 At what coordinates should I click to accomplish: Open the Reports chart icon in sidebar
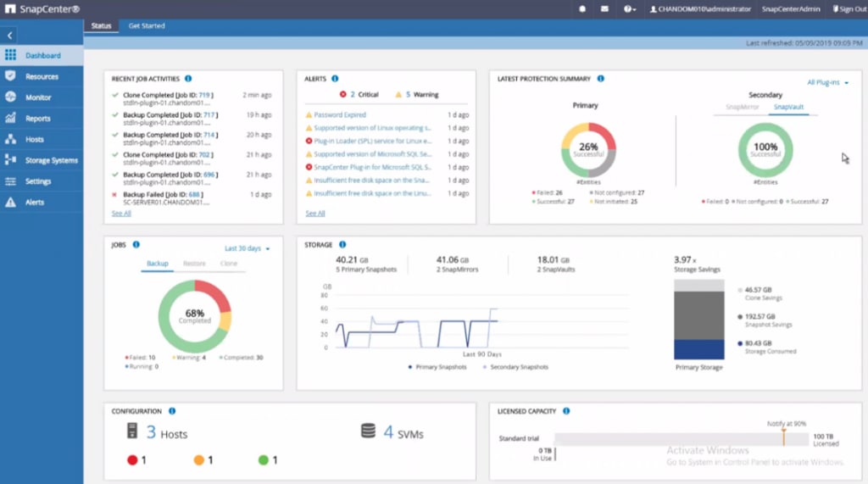pos(10,119)
